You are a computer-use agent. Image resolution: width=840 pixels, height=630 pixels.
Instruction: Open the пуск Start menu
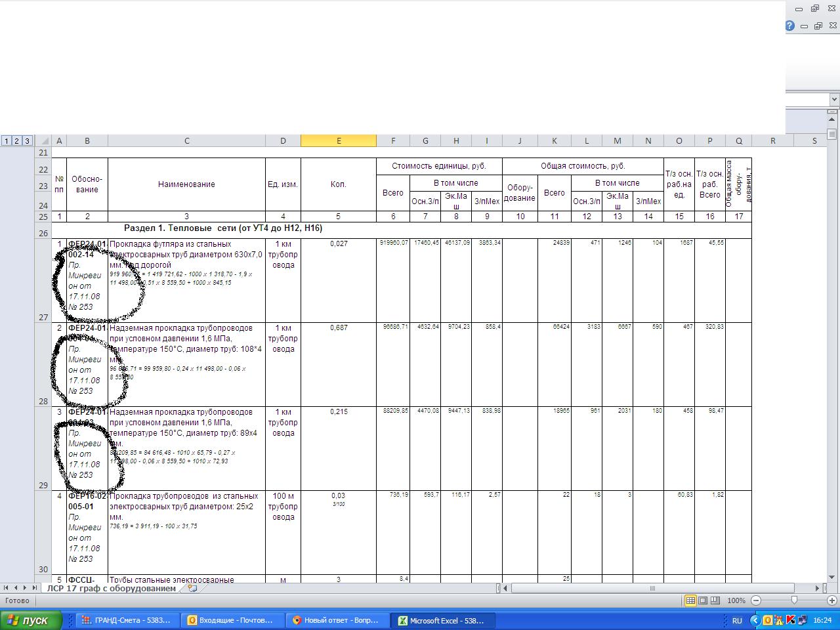click(x=31, y=620)
